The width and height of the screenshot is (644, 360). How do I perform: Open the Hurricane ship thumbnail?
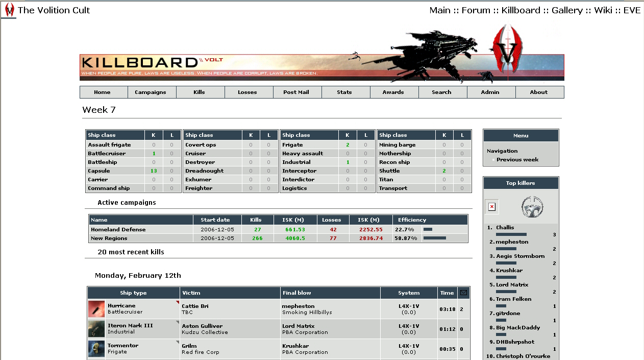click(96, 309)
